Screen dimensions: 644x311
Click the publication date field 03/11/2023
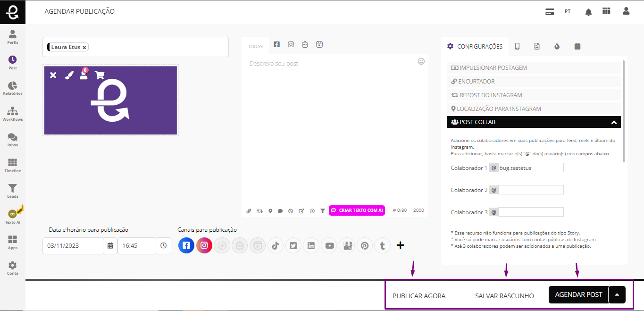[x=73, y=246]
